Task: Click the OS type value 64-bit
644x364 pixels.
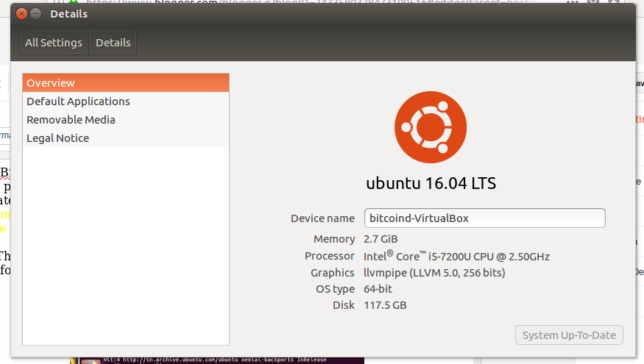Action: [378, 289]
